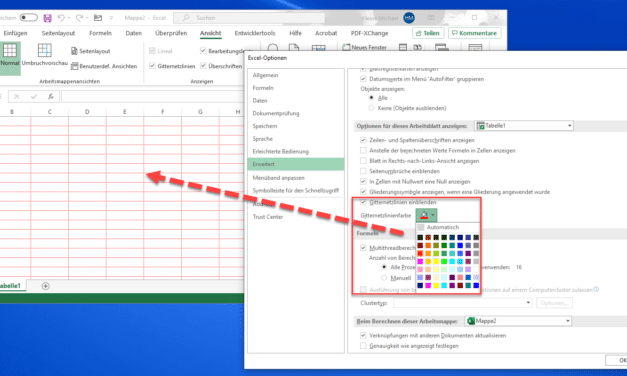Screen dimensions: 627x376
Task: Pick the white color swatch in the palette
Action: point(476,269)
